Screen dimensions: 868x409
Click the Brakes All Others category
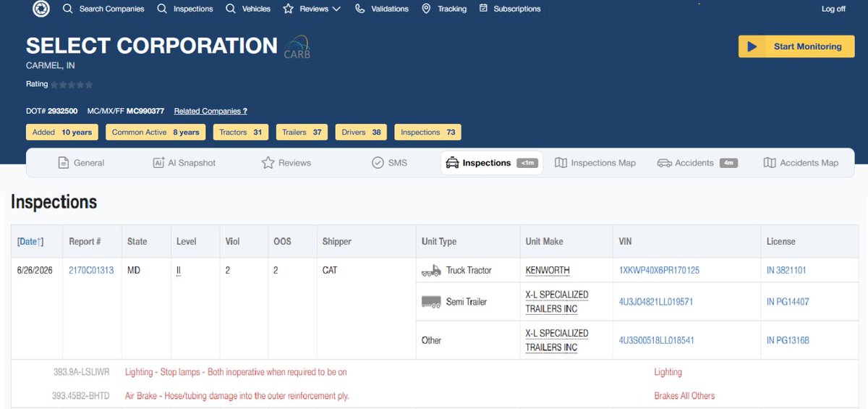pos(684,396)
